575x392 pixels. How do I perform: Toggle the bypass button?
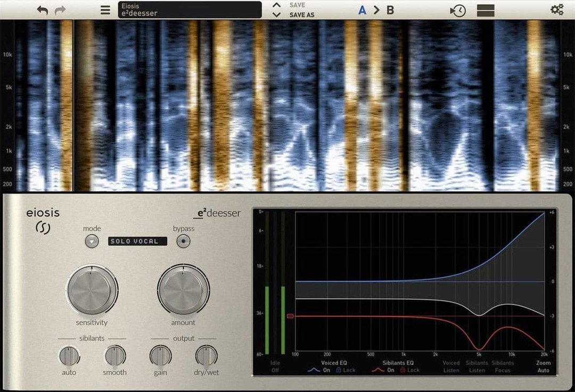pos(183,241)
